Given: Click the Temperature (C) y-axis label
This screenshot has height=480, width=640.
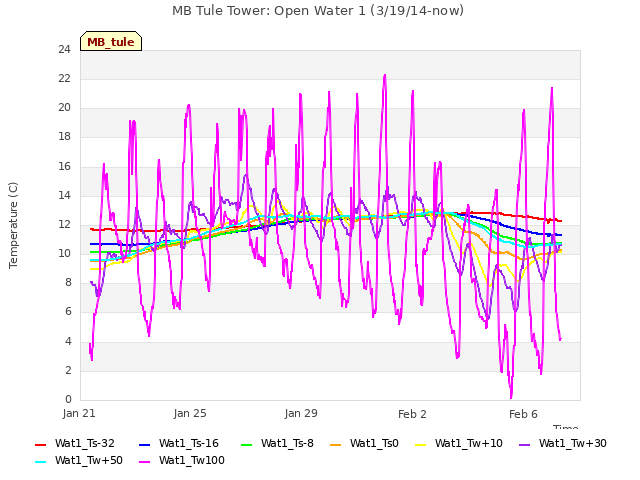Looking at the screenshot, I should 13,225.
